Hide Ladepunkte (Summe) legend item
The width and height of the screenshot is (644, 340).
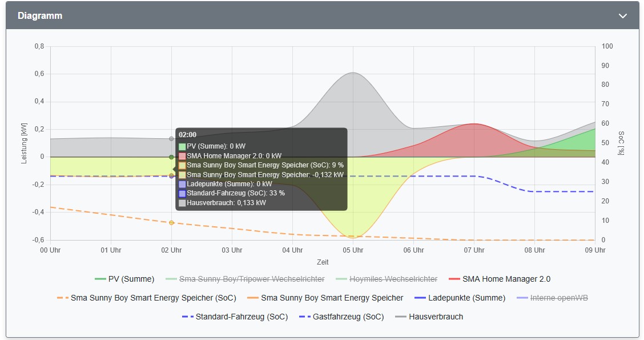(x=466, y=298)
